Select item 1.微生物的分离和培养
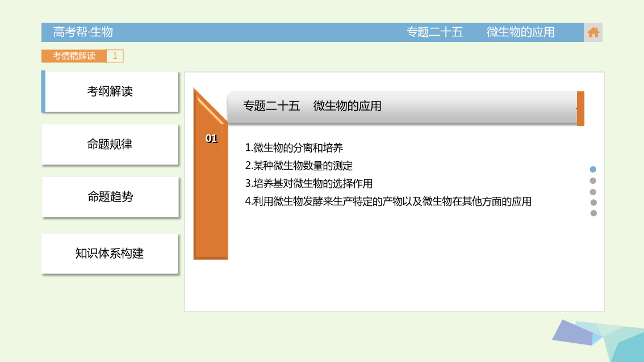 (294, 148)
